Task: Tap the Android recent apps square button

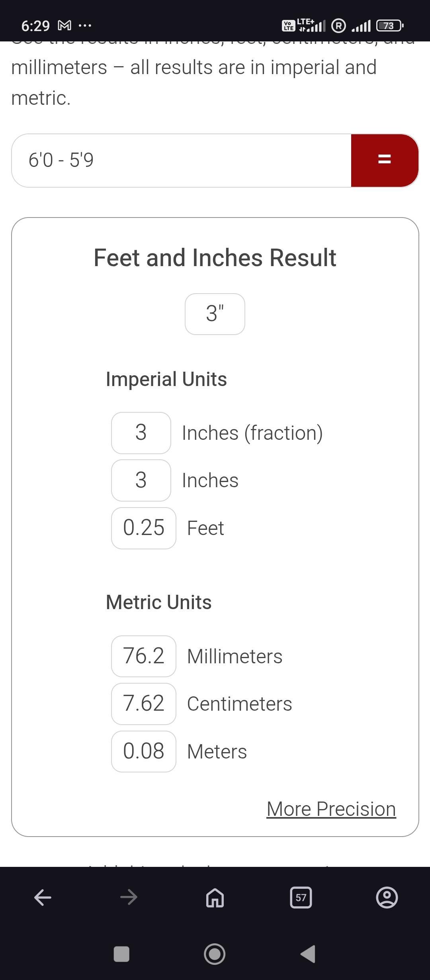Action: tap(121, 954)
